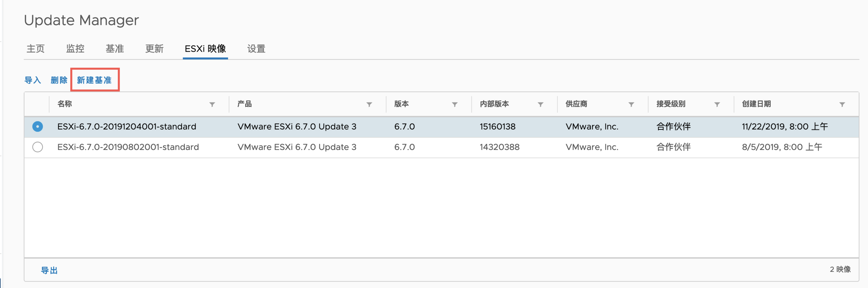Select the ESXi 映像 tab
Screen dimensions: 868x288
point(205,49)
